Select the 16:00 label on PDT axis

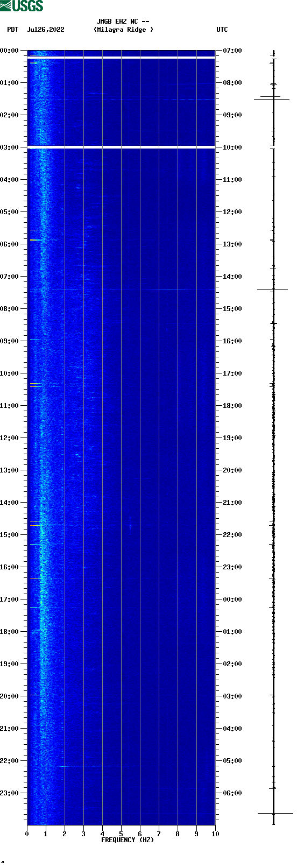(9, 567)
